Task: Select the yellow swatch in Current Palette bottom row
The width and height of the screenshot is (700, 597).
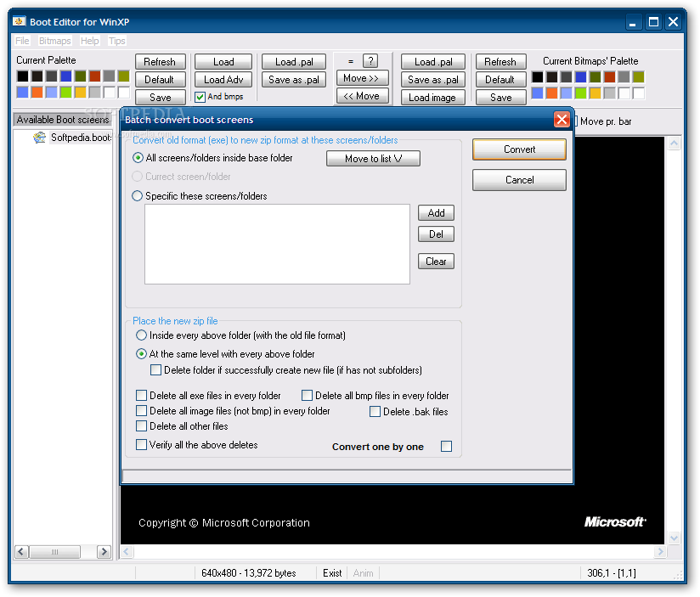Action: (x=81, y=93)
